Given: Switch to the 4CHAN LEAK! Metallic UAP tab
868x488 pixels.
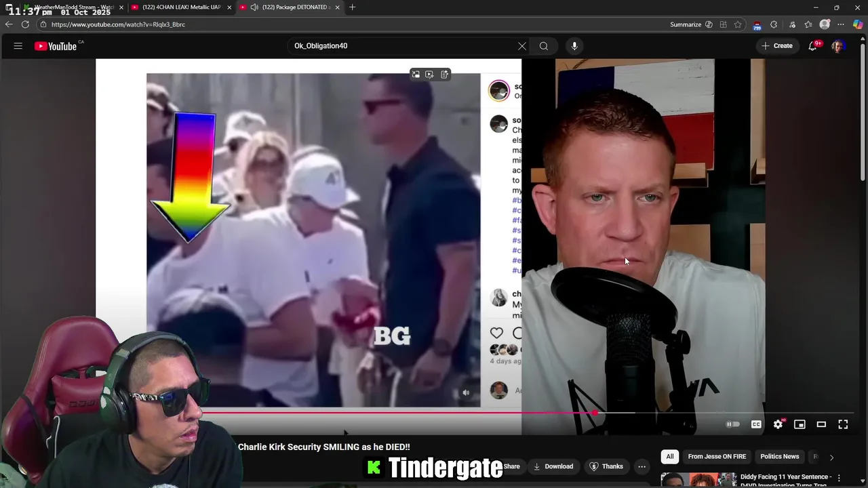Looking at the screenshot, I should (181, 7).
